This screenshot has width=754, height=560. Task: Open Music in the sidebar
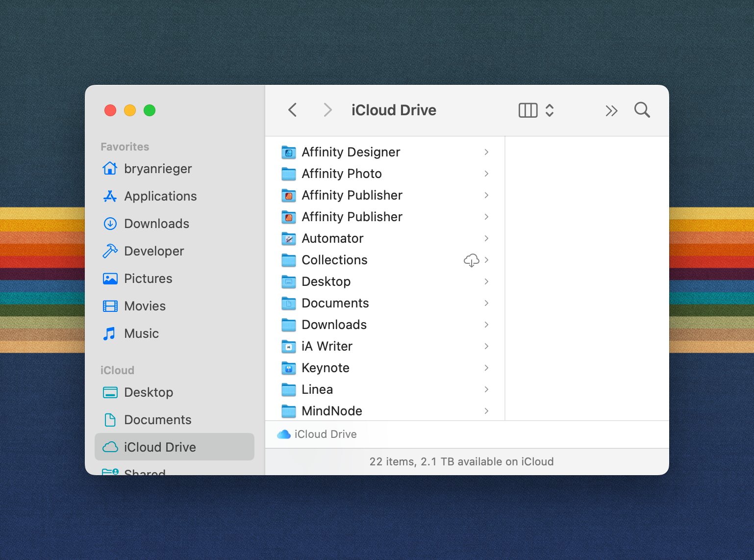coord(141,333)
